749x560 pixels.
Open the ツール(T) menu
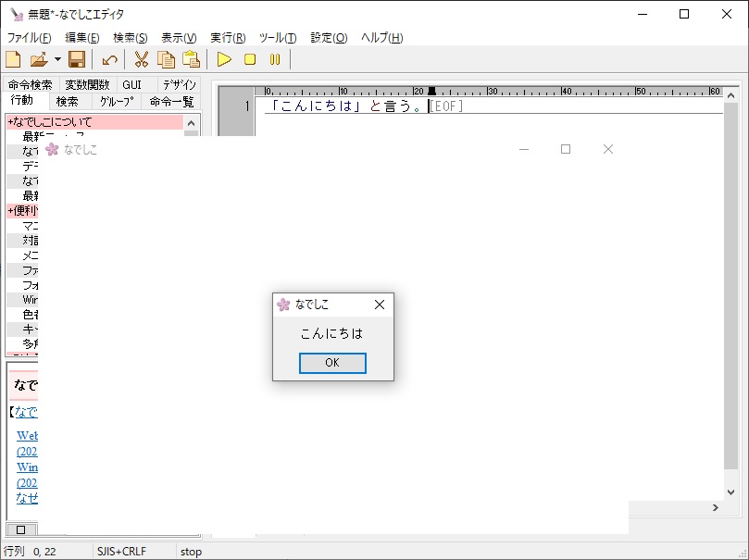point(278,38)
